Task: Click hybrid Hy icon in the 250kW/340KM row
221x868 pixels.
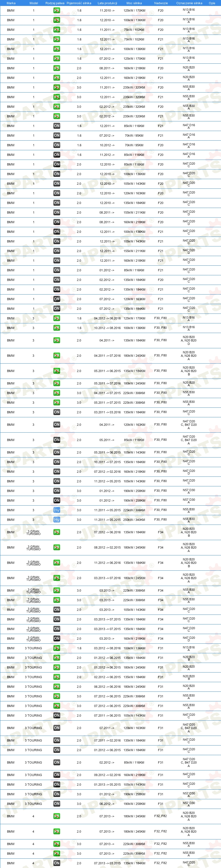Action: pos(57,520)
